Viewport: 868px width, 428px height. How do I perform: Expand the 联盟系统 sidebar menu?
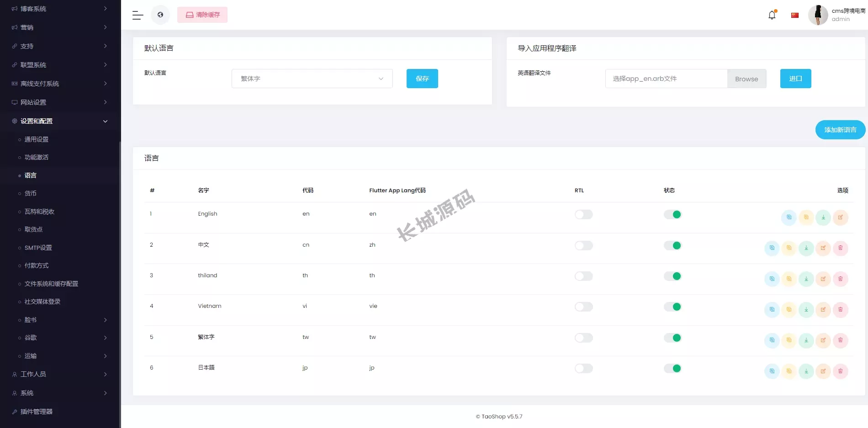60,65
